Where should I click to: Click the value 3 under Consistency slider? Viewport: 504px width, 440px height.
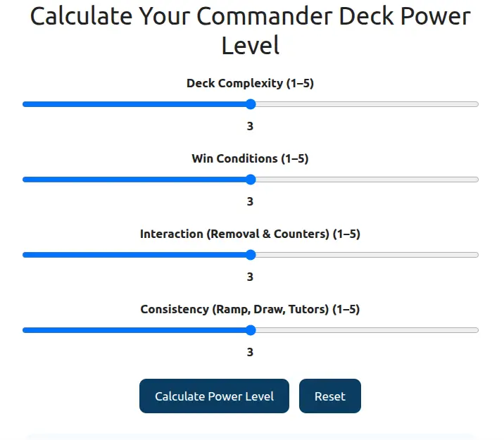click(x=250, y=352)
